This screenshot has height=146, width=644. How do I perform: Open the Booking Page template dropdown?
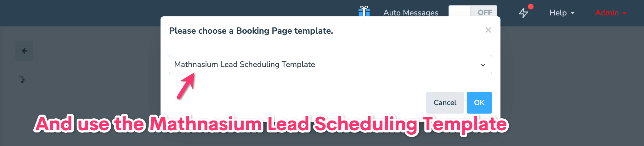coord(330,65)
